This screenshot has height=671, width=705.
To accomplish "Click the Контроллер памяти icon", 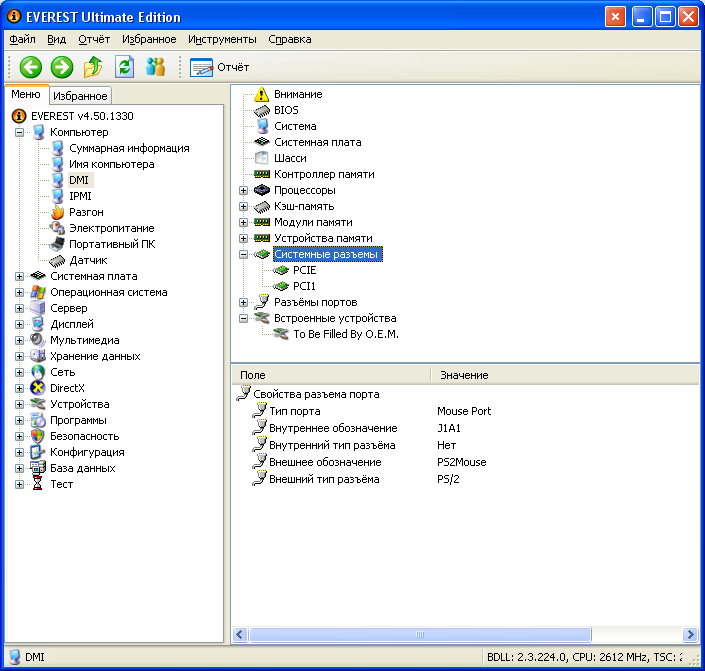I will click(262, 174).
